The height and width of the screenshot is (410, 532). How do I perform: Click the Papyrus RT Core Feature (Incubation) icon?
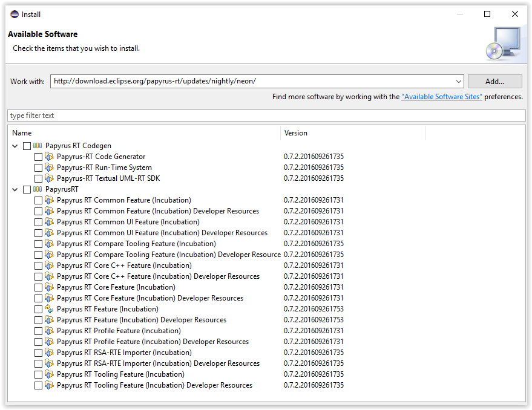coord(50,287)
